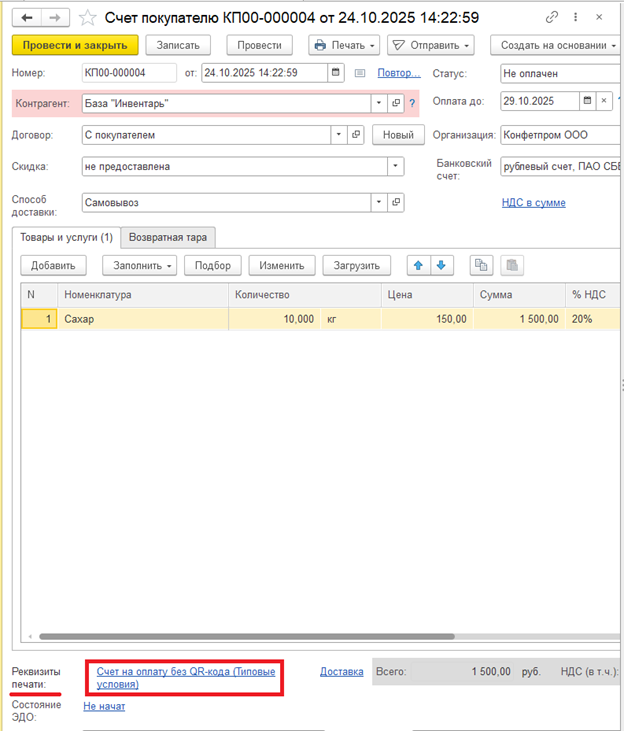The height and width of the screenshot is (731, 624).
Task: Click the Банковский счет field
Action: coord(562,166)
